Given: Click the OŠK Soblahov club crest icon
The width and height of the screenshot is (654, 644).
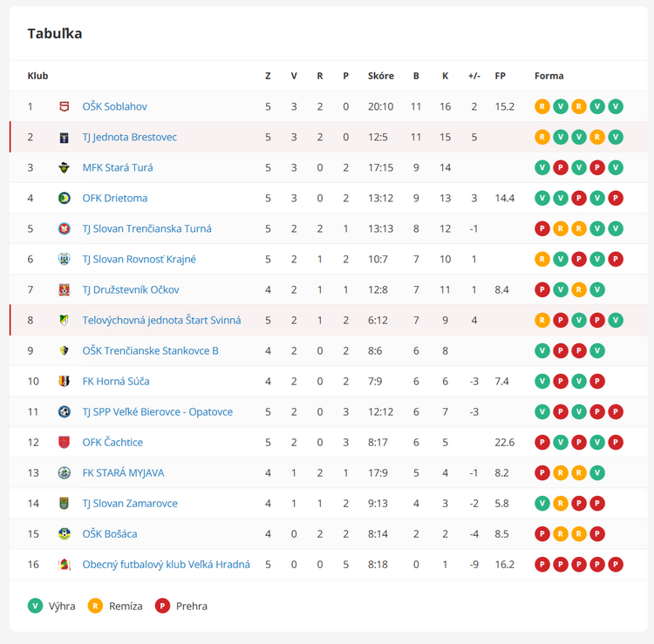Looking at the screenshot, I should [x=64, y=106].
